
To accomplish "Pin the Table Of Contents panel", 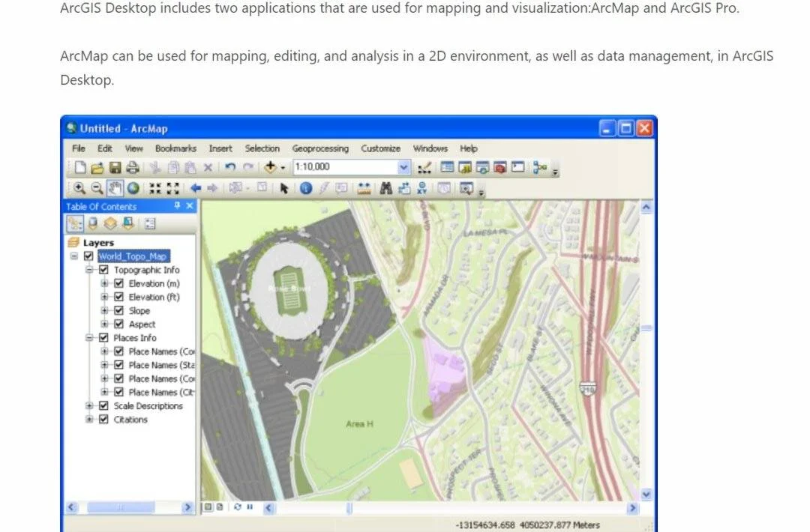I will (x=177, y=206).
